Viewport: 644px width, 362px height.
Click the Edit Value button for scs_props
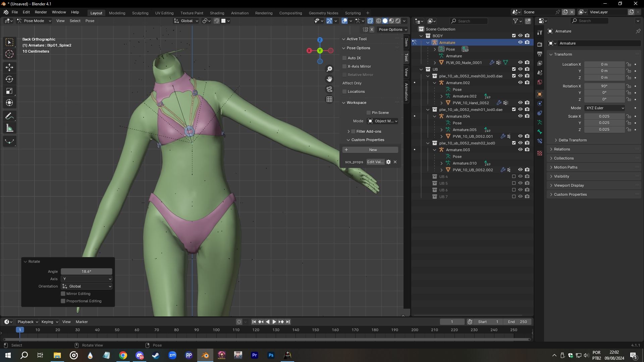[x=375, y=162]
